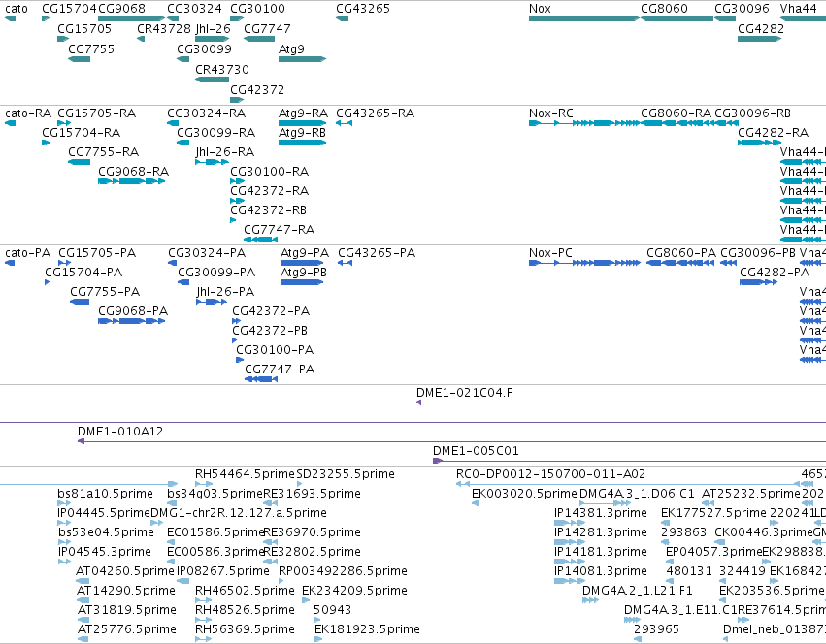Click the CG15704 gene label

[70, 9]
